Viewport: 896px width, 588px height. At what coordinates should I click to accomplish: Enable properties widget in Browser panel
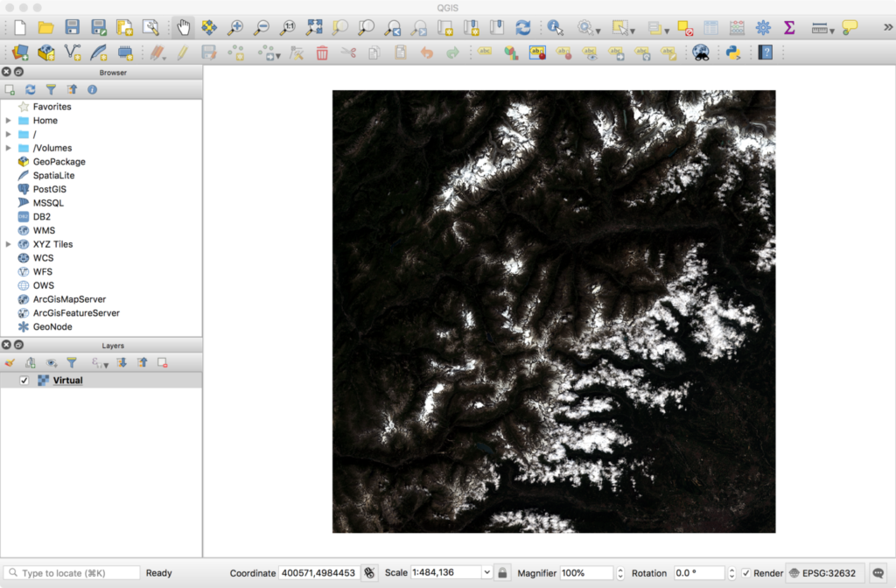click(92, 90)
